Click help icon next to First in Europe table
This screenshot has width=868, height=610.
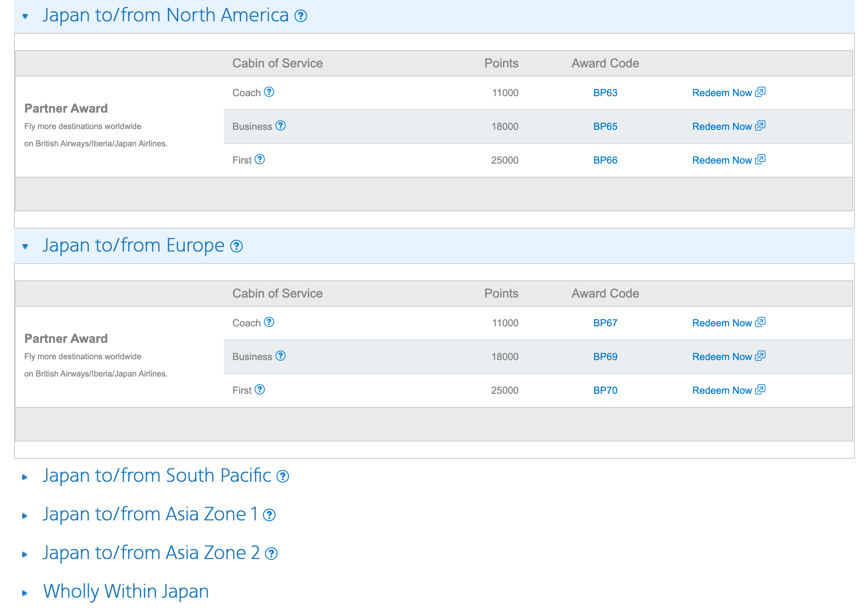[x=260, y=390]
